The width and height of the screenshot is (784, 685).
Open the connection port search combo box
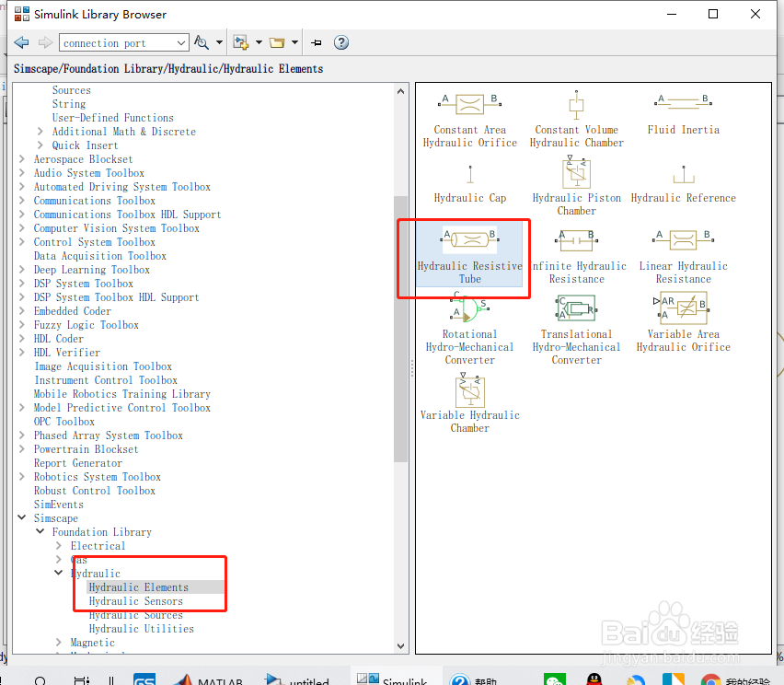point(124,43)
